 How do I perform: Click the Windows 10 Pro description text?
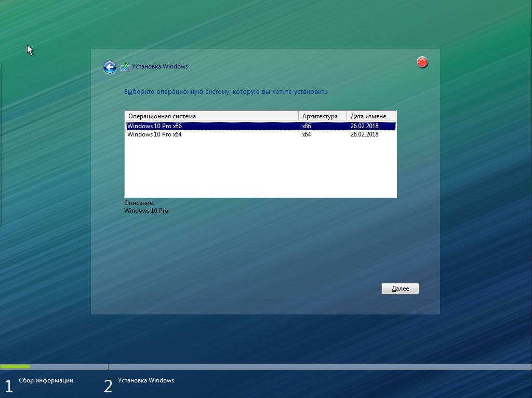coord(146,211)
